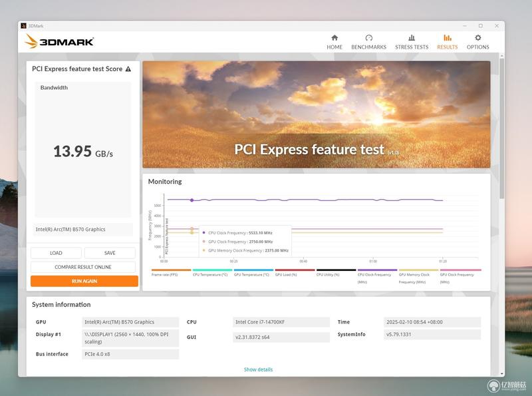The height and width of the screenshot is (396, 532).
Task: Click the CPU value Intel Core i7-14700KF
Action: (281, 322)
